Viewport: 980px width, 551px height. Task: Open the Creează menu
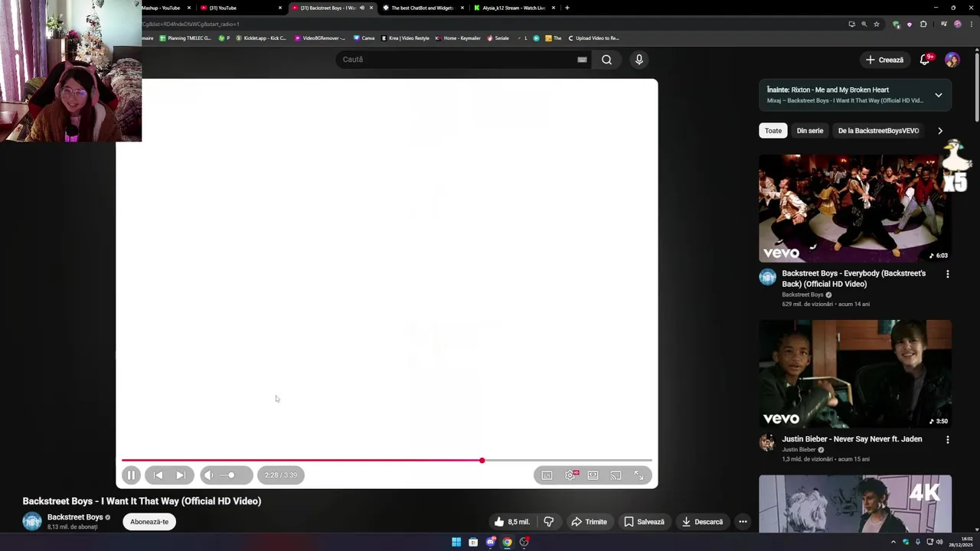click(x=884, y=60)
